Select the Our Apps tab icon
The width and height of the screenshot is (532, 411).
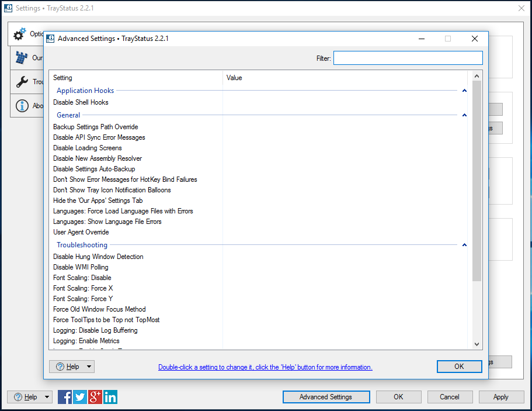pyautogui.click(x=22, y=58)
